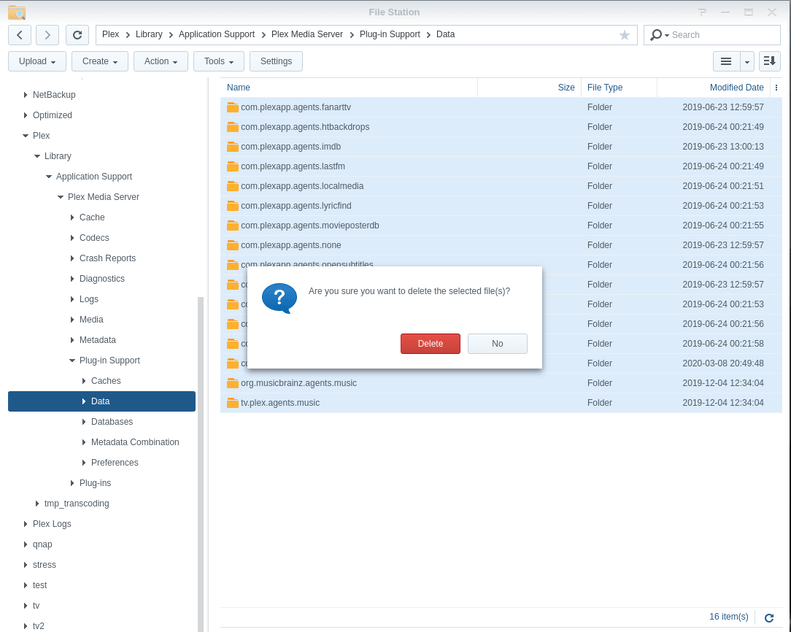The width and height of the screenshot is (791, 632).
Task: Click Plex in the breadcrumb path
Action: point(110,34)
